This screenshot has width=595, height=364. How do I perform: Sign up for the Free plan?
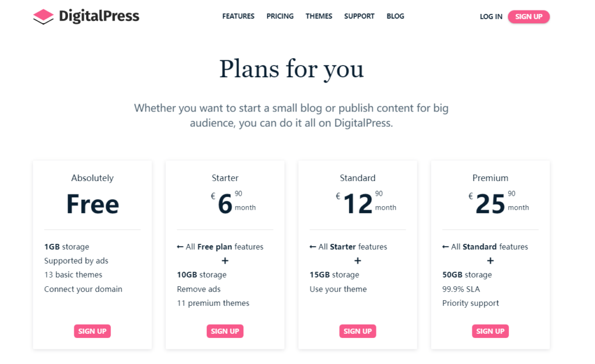(x=92, y=331)
